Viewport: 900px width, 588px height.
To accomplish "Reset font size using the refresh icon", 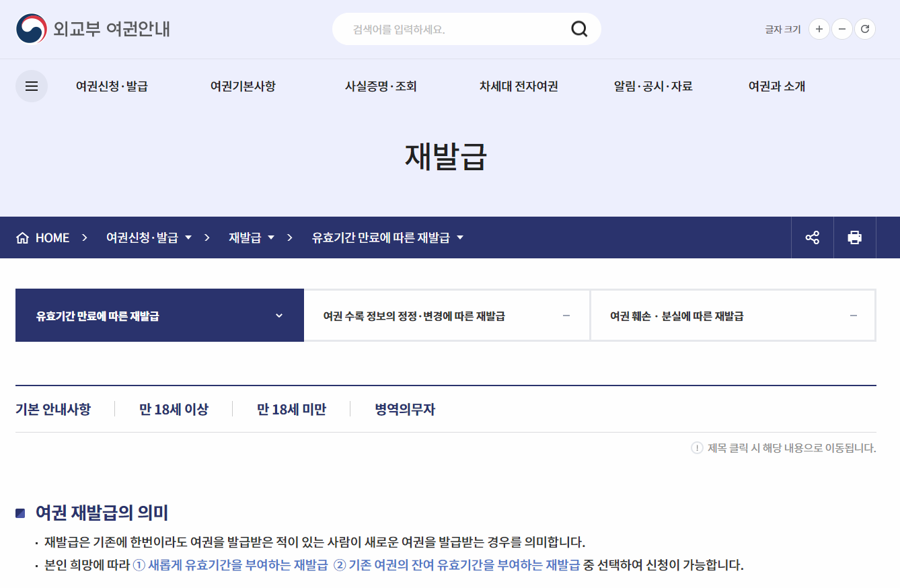I will [x=865, y=29].
